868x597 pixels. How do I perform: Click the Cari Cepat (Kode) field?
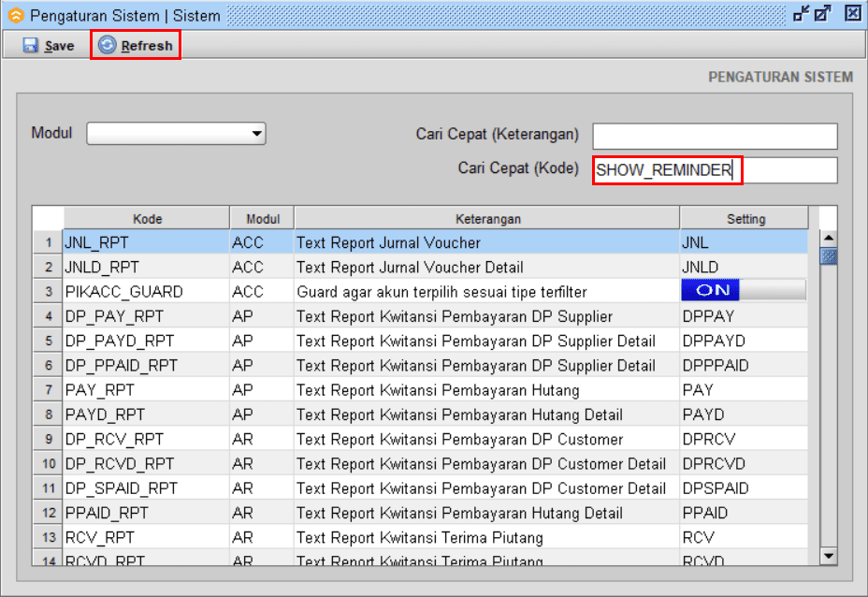(715, 170)
